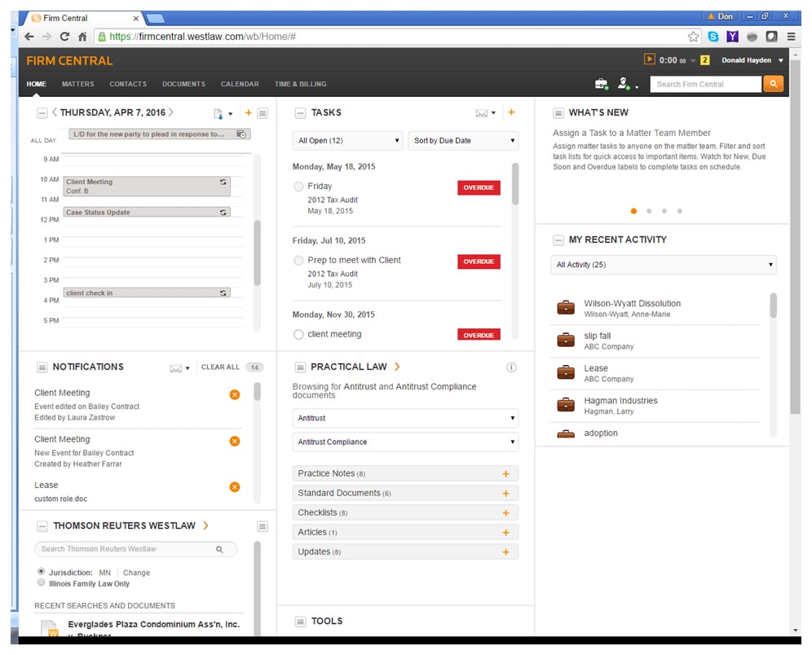Collapse the Thomson Reuters Westlaw widget
Screen dimensions: 812x655
coord(42,526)
